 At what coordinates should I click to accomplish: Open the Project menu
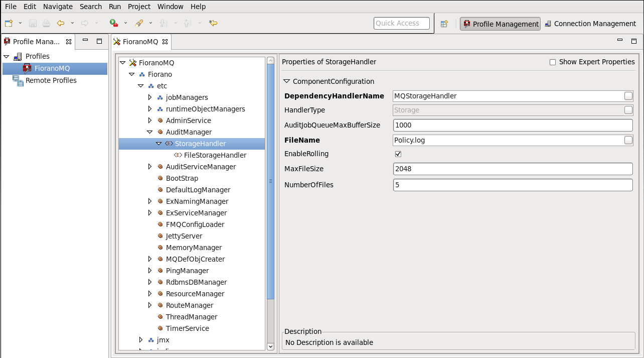point(139,7)
